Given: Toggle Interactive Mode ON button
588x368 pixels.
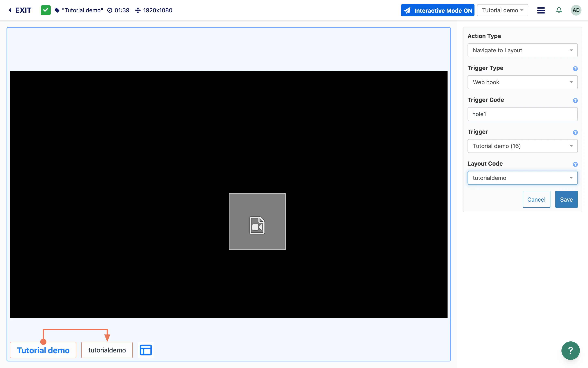Looking at the screenshot, I should click(437, 10).
